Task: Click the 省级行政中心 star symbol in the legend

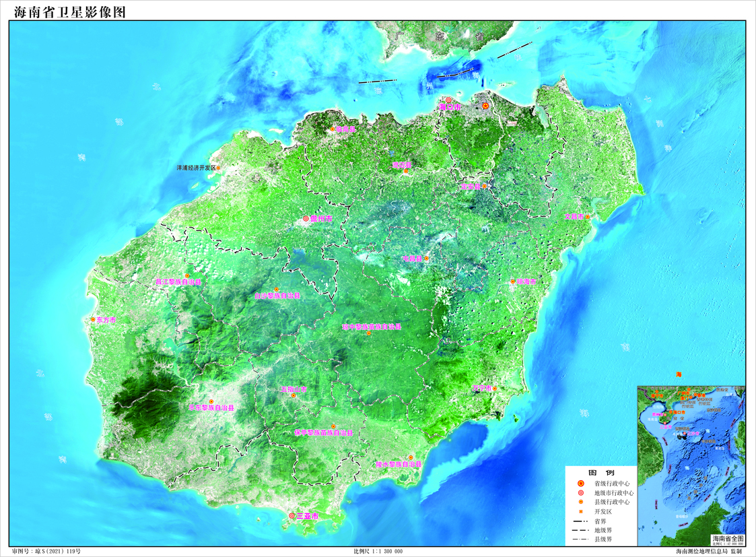Action: [x=580, y=483]
